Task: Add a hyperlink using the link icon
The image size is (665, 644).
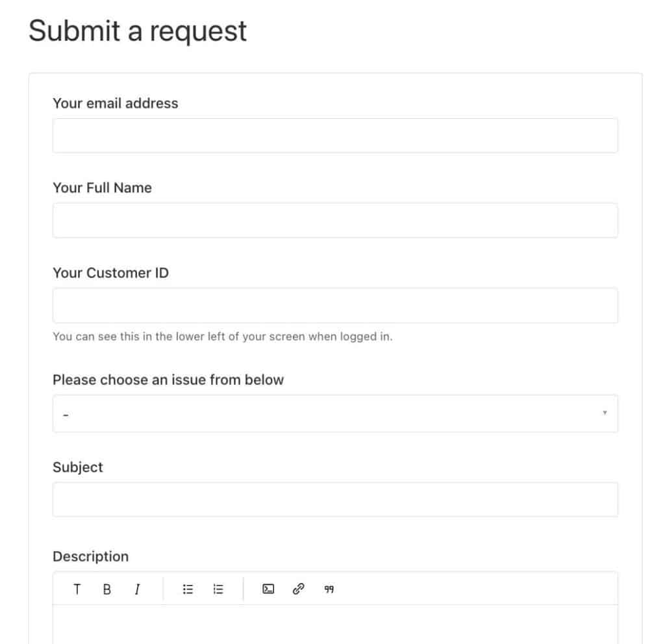Action: click(x=299, y=589)
